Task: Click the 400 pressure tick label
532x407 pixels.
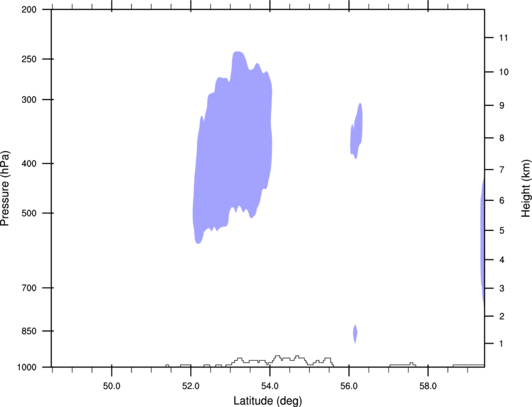Action: (x=29, y=163)
